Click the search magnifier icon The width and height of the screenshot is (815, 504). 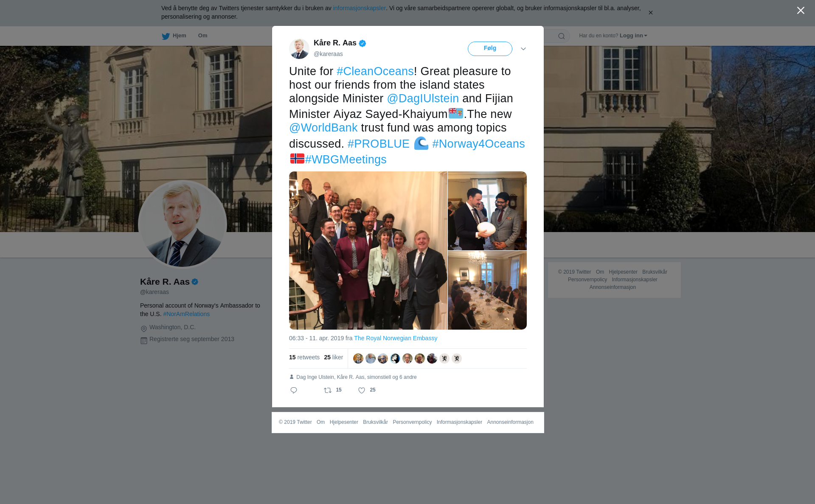click(562, 36)
